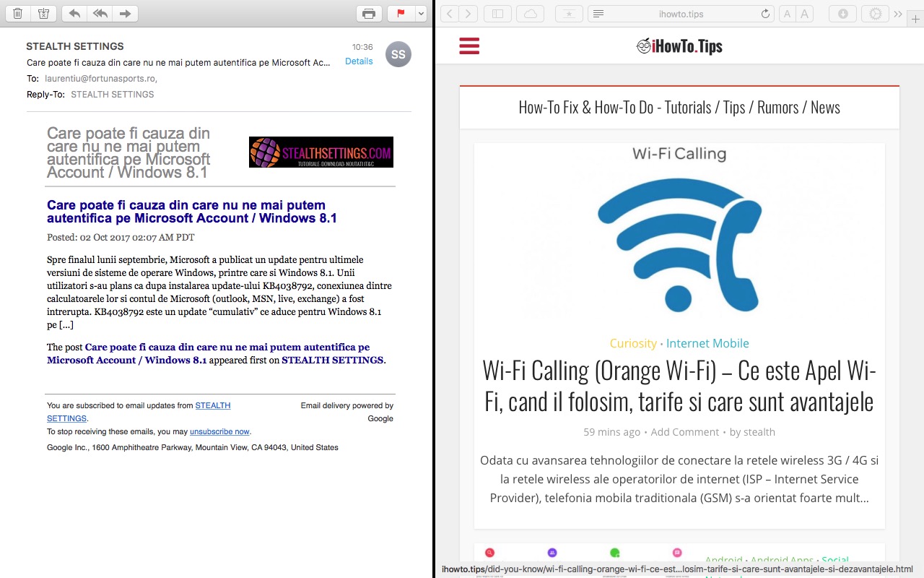Image resolution: width=924 pixels, height=578 pixels.
Task: Go back in Safari
Action: coord(450,14)
